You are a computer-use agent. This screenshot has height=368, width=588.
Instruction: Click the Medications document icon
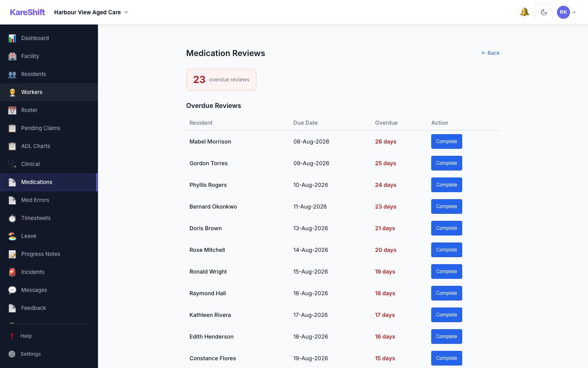(12, 182)
